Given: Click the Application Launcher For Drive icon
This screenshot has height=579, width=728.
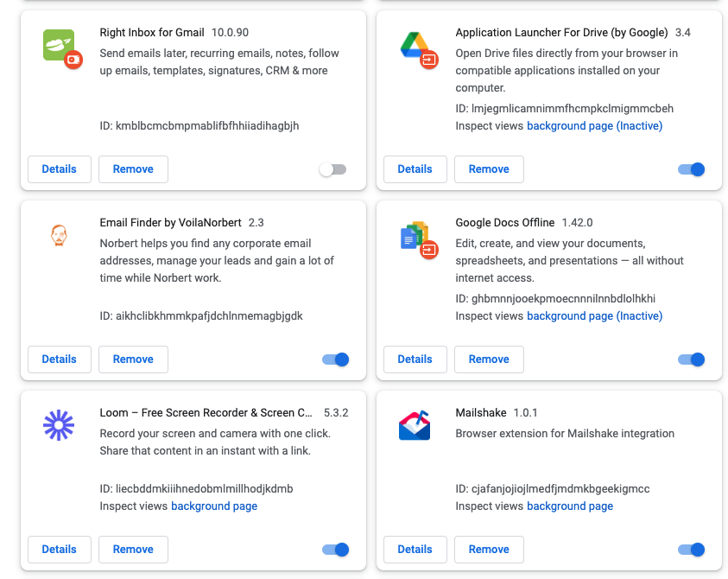Looking at the screenshot, I should (415, 45).
